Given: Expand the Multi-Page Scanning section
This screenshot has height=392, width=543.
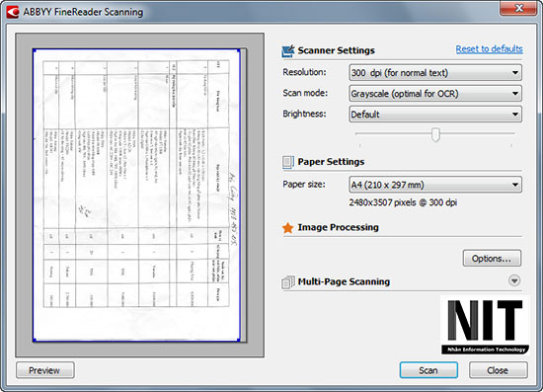Looking at the screenshot, I should tap(514, 280).
